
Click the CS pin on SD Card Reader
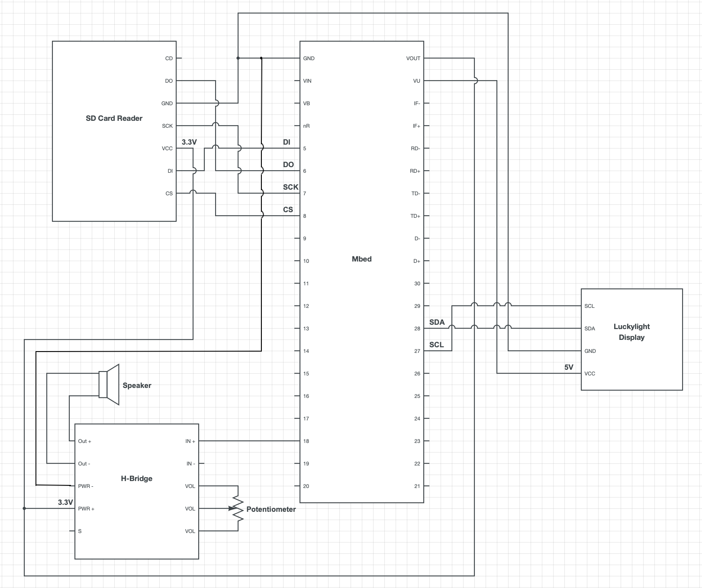coord(169,194)
